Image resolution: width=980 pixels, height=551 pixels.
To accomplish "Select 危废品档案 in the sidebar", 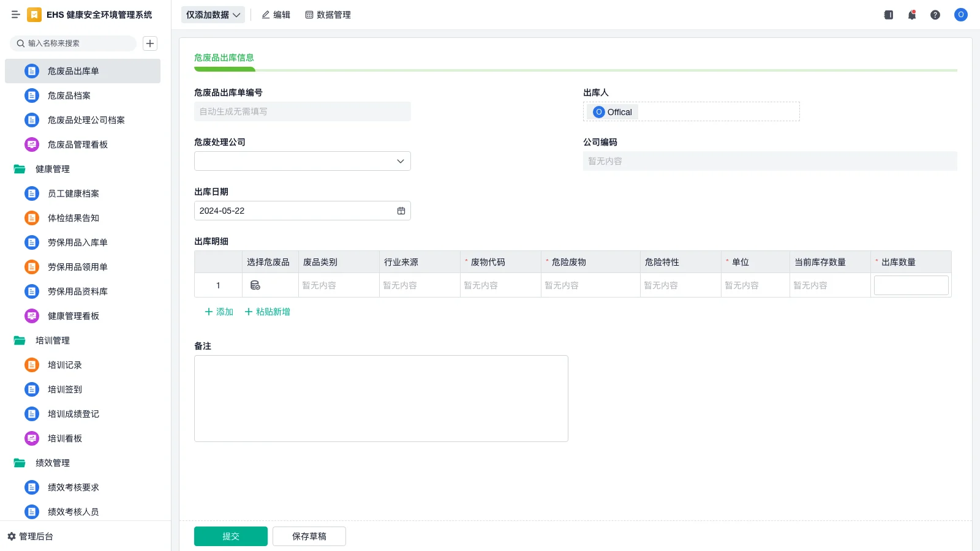I will point(69,96).
